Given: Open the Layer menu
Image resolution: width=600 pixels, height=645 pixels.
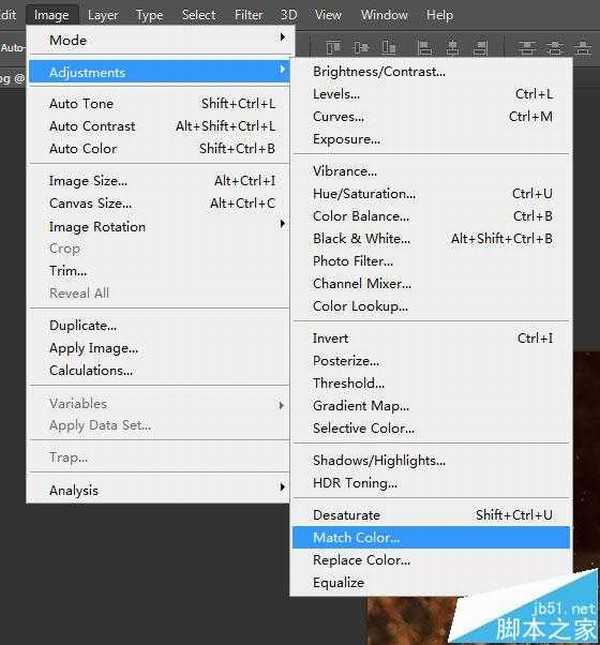Looking at the screenshot, I should (102, 15).
